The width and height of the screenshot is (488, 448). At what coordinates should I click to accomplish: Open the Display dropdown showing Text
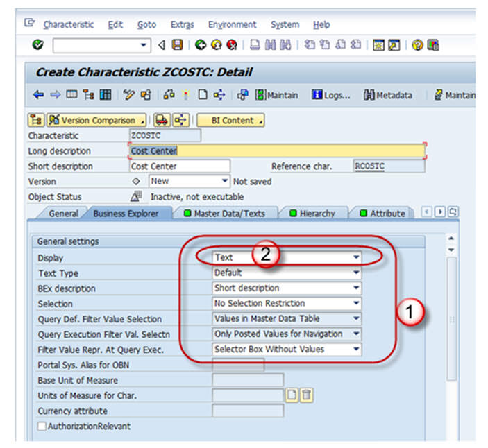point(356,257)
